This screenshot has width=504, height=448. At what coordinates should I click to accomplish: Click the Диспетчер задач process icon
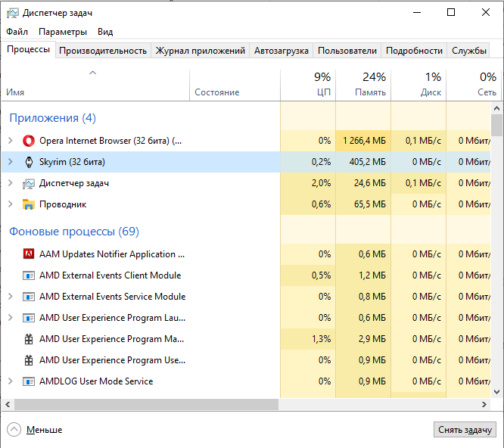tap(29, 183)
